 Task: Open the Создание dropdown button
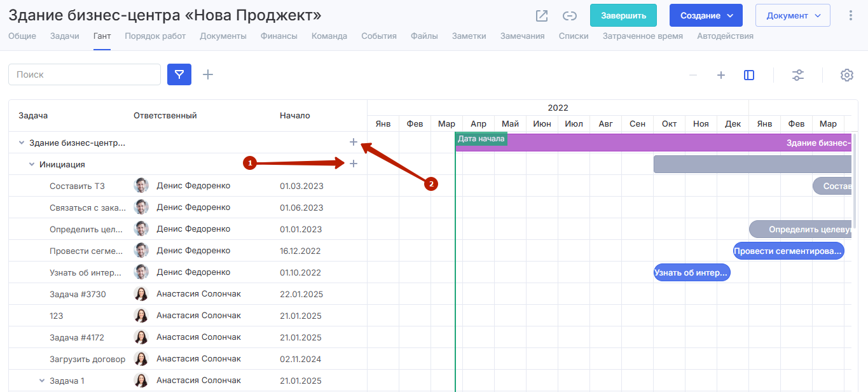[706, 15]
